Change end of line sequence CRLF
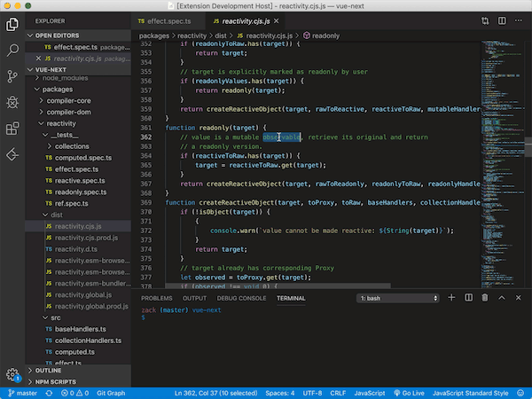The height and width of the screenshot is (399, 532). (338, 393)
